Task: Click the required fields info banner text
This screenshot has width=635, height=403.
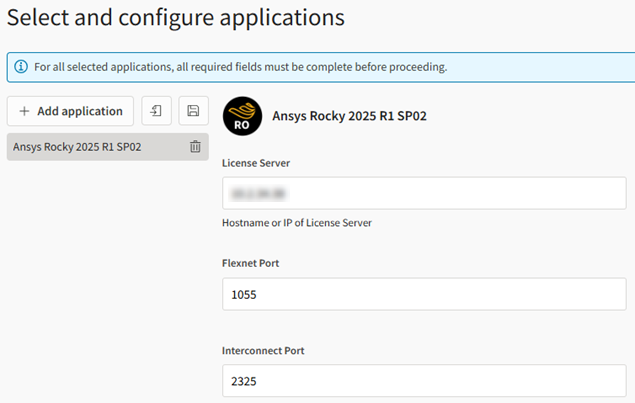Action: 241,67
